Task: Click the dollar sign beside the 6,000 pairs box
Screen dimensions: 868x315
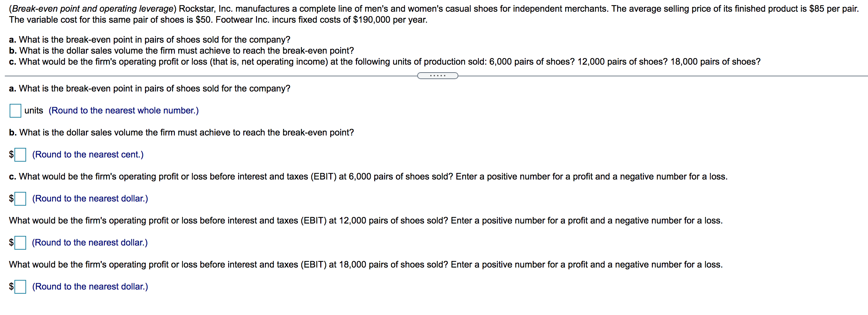Action: point(11,199)
